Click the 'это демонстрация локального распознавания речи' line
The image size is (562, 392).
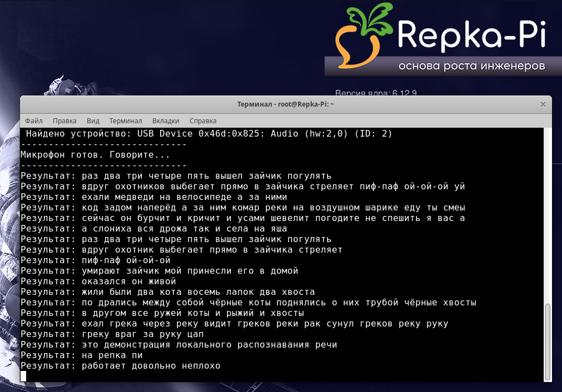[178, 345]
